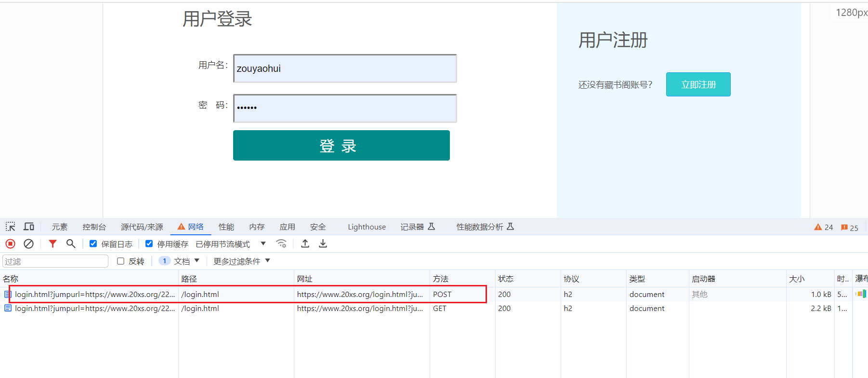The width and height of the screenshot is (868, 378).
Task: Click the 立即注册 button
Action: point(698,84)
